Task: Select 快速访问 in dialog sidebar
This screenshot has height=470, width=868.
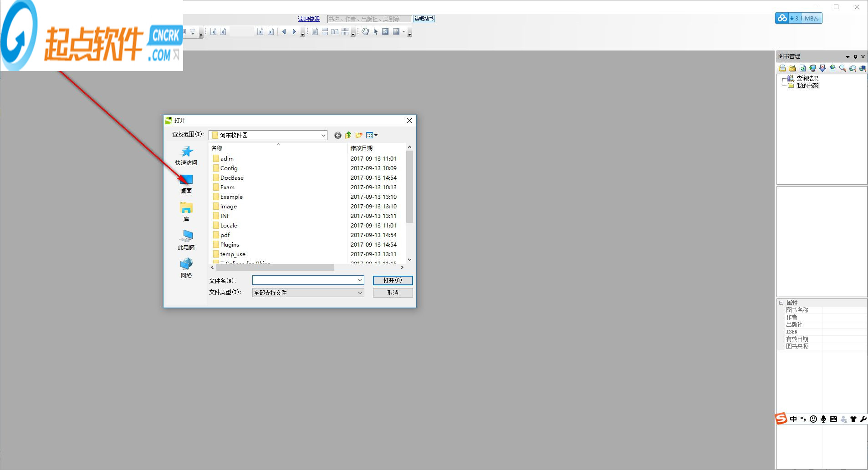Action: pyautogui.click(x=186, y=156)
